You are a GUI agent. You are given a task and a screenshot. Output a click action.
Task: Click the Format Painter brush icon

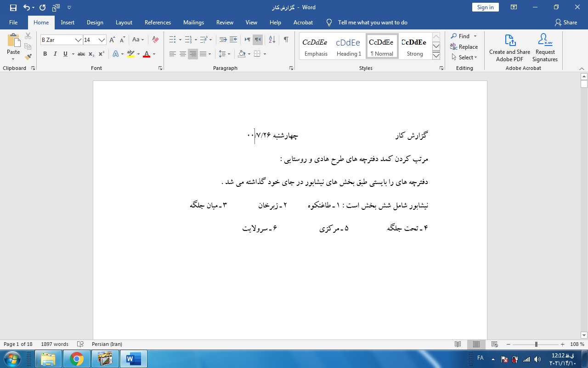(x=28, y=57)
